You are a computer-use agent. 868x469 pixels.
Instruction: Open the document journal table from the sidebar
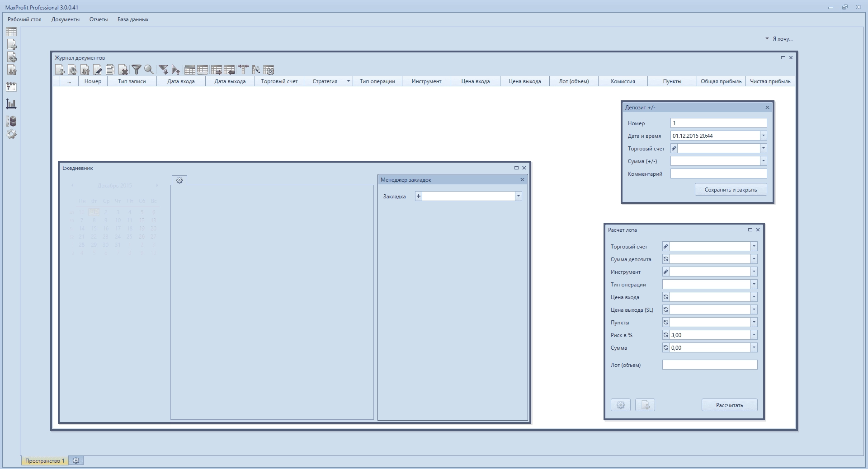click(11, 32)
